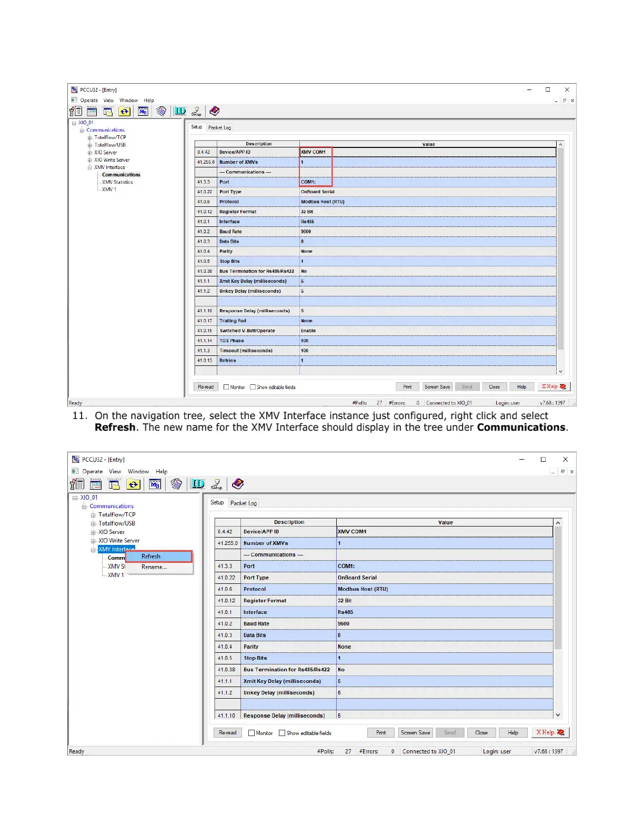Expand XIO Write Server node in lower tree

(x=93, y=541)
